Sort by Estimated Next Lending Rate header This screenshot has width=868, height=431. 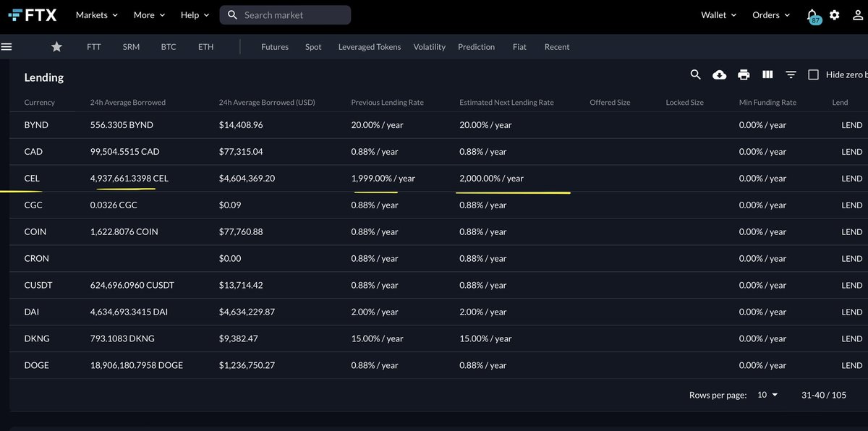point(506,103)
